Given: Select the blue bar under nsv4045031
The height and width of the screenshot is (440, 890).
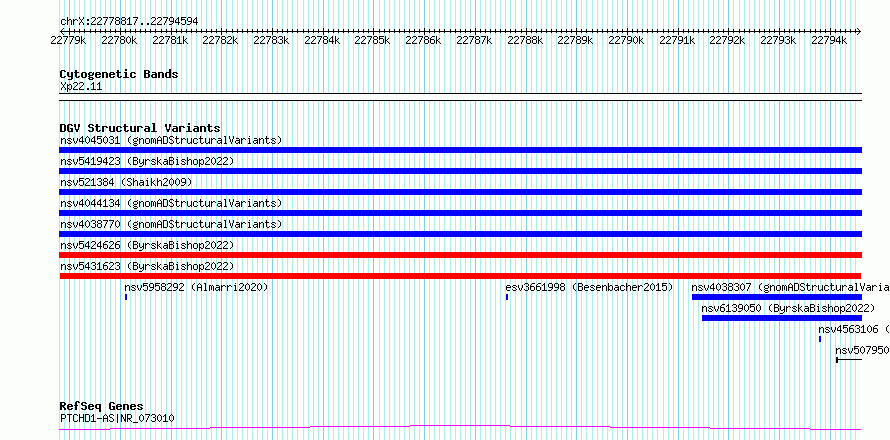Looking at the screenshot, I should 460,150.
